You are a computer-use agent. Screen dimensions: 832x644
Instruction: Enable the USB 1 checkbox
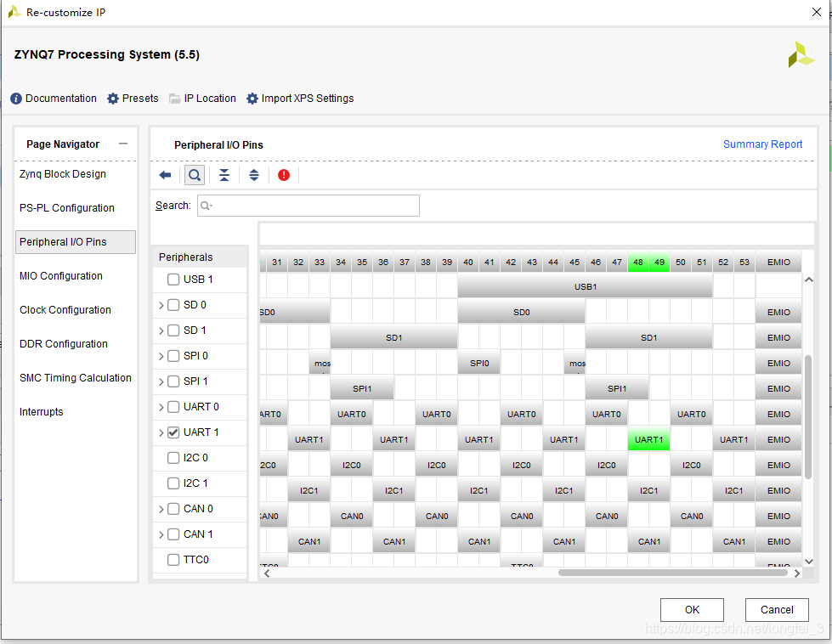coord(173,280)
